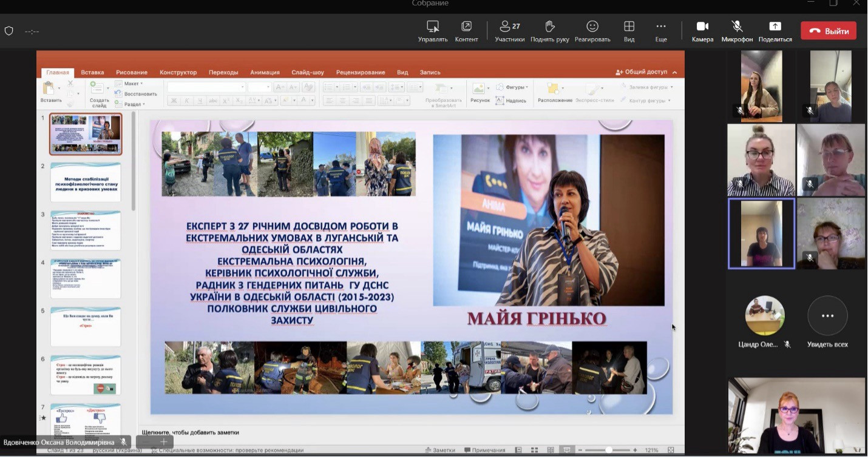The height and width of the screenshot is (459, 868).
Task: Open the Фигуры shapes dropdown
Action: pyautogui.click(x=514, y=87)
